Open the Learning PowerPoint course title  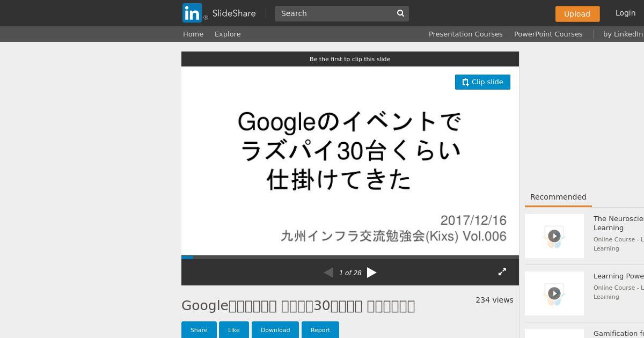pos(619,276)
